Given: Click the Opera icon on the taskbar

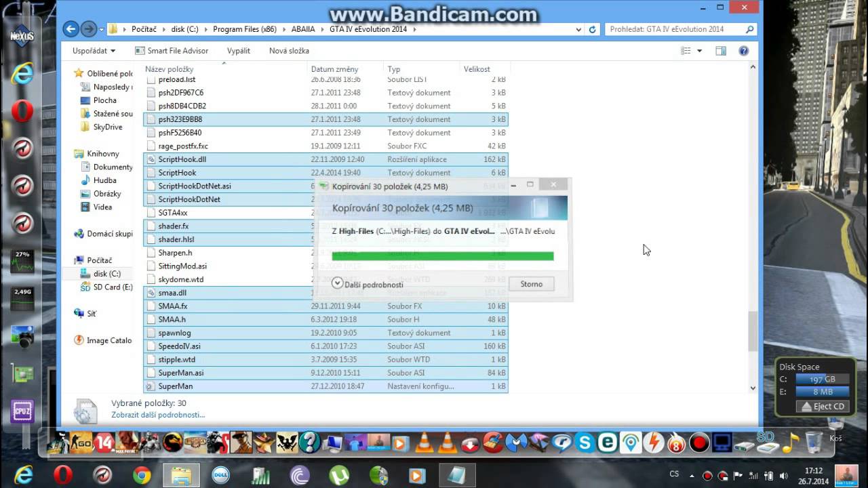Looking at the screenshot, I should [x=63, y=475].
